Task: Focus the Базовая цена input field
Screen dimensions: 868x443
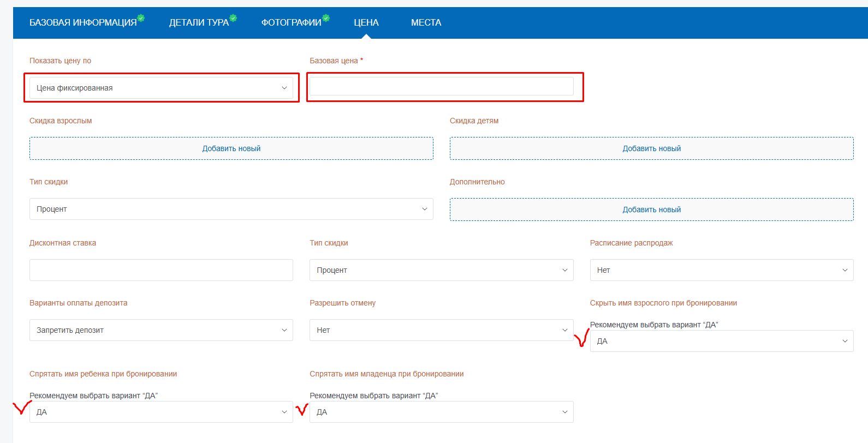Action: pyautogui.click(x=441, y=86)
